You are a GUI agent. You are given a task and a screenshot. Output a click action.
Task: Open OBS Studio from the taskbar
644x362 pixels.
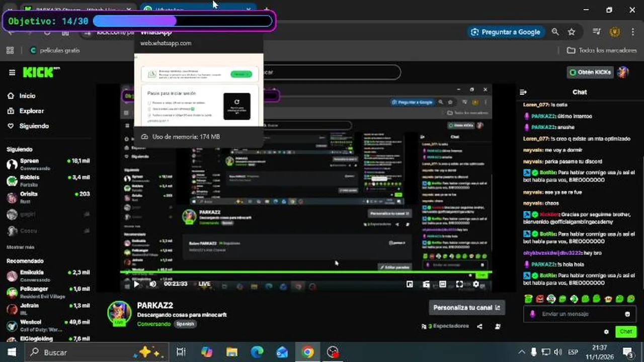[332, 352]
